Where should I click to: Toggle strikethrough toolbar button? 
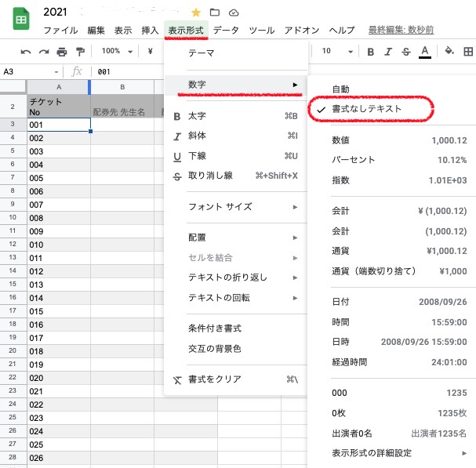(x=405, y=52)
